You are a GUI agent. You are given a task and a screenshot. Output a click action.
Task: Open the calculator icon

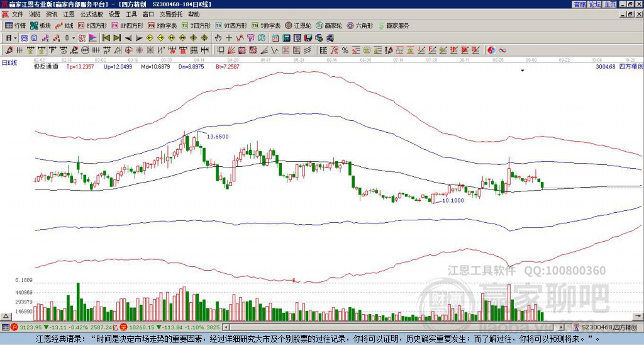(286, 38)
